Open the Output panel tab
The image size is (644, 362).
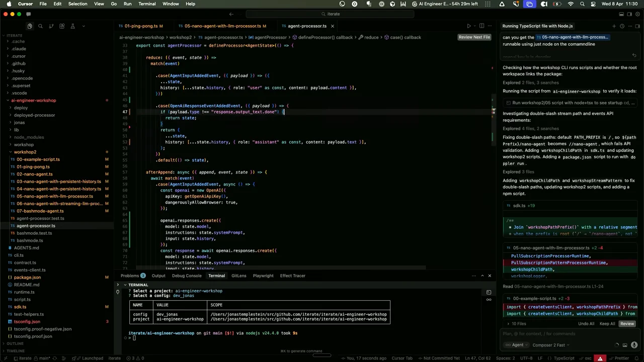pos(158,276)
